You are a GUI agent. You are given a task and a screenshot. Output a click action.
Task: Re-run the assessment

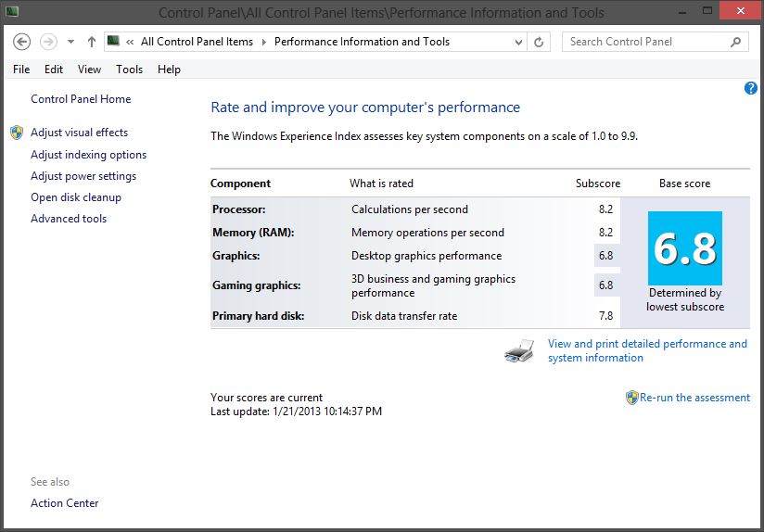(x=694, y=398)
